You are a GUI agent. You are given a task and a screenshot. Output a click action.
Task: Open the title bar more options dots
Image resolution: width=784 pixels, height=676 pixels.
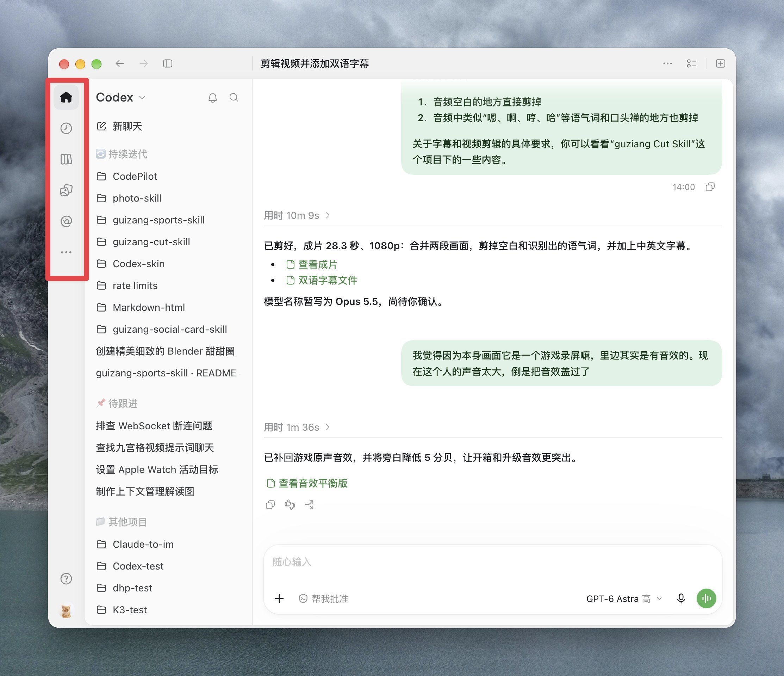click(x=667, y=64)
